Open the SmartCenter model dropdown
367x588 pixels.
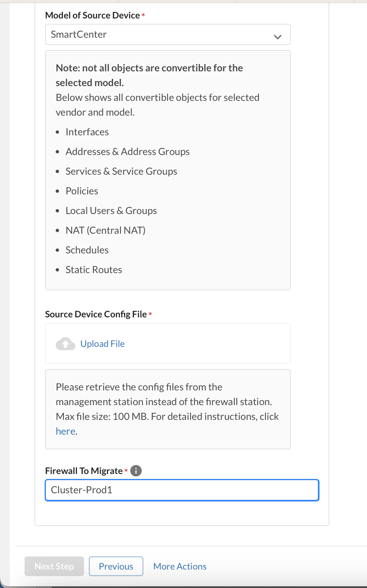[x=168, y=34]
